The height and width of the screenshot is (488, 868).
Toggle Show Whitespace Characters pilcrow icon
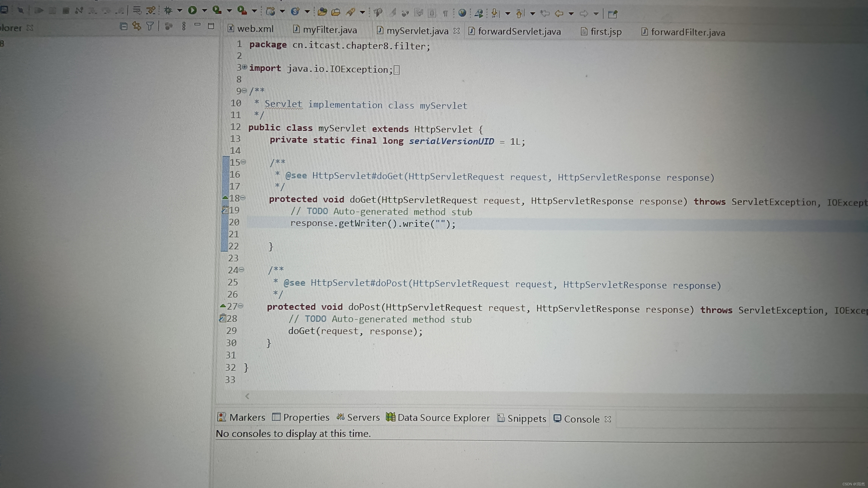click(x=445, y=13)
